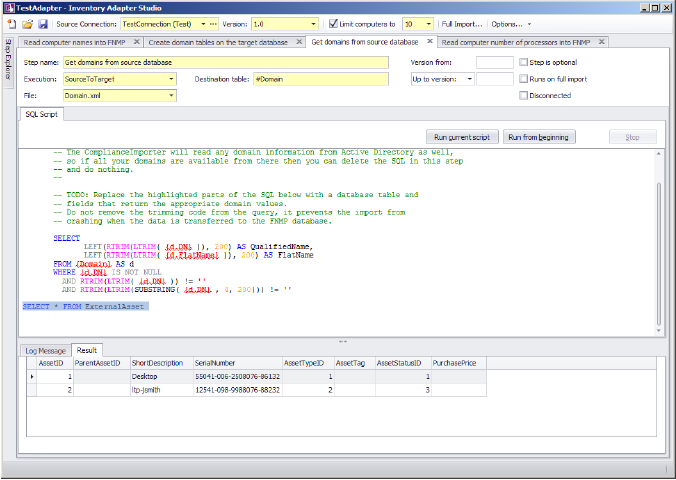Screen dimensions: 676x480
Task: Toggle Limit computers to checkbox
Action: [x=333, y=23]
